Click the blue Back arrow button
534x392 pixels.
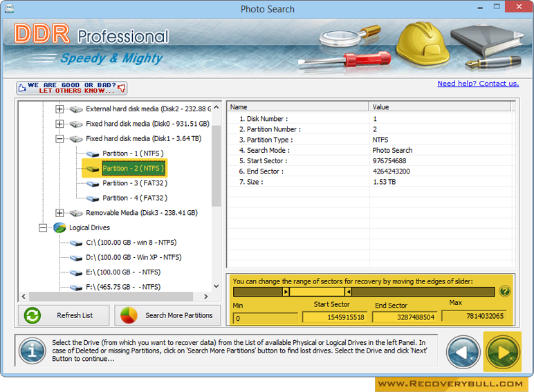coord(463,352)
